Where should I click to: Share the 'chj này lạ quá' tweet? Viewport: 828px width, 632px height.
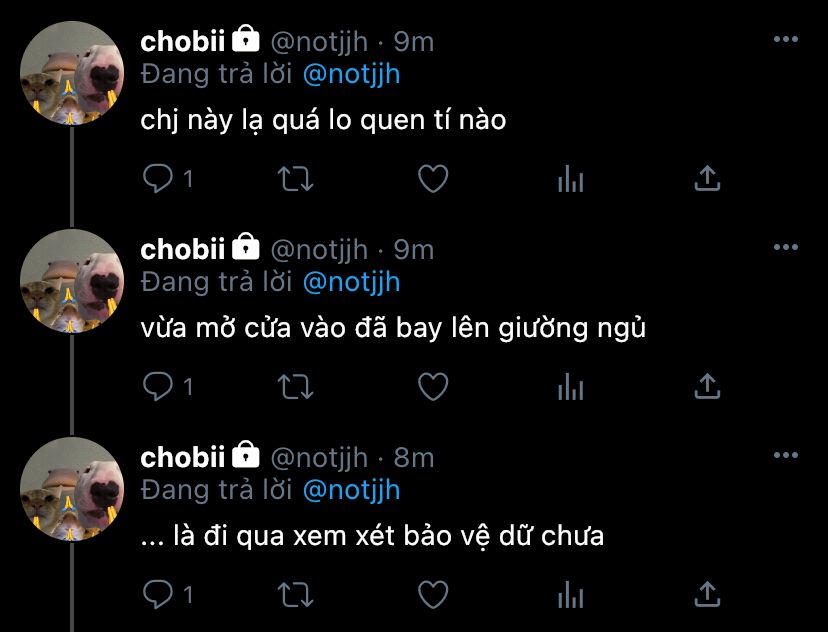[x=708, y=178]
